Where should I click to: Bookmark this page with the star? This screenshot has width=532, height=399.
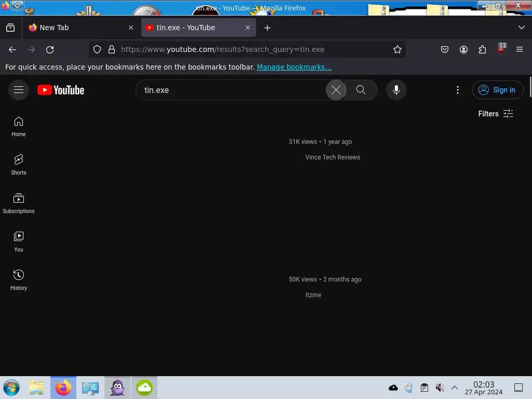coord(397,49)
